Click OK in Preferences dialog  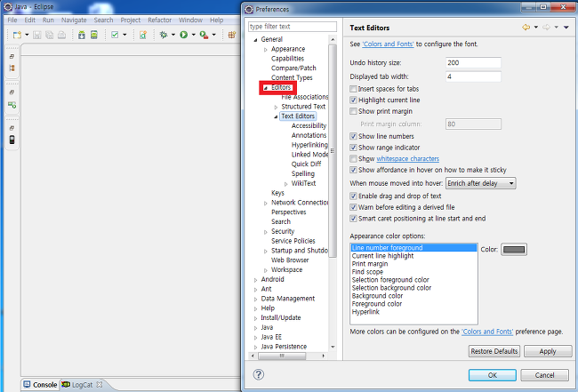click(x=493, y=375)
